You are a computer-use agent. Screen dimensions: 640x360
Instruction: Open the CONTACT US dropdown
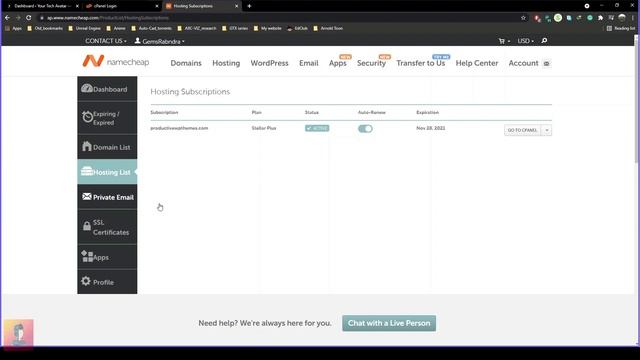106,41
